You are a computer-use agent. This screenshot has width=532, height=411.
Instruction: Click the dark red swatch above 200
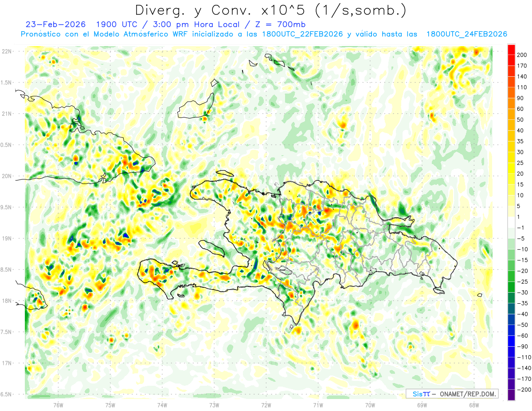(511, 50)
